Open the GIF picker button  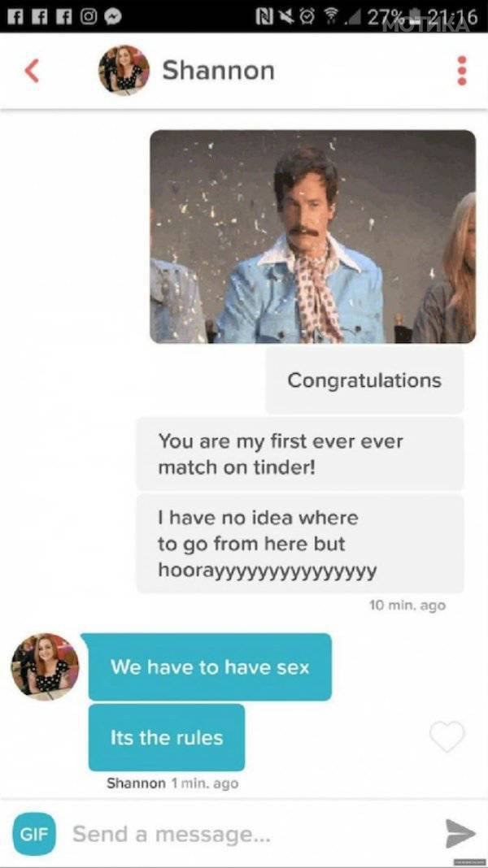(x=34, y=833)
